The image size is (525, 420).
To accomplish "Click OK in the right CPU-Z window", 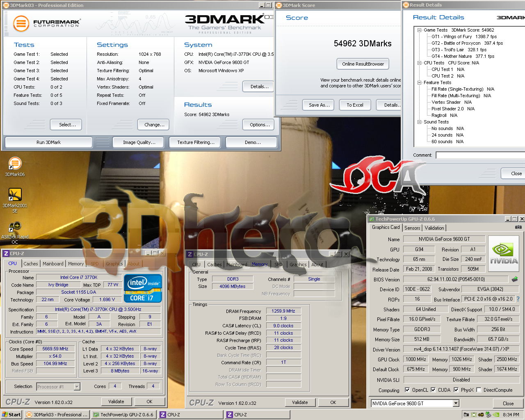I will point(333,402).
